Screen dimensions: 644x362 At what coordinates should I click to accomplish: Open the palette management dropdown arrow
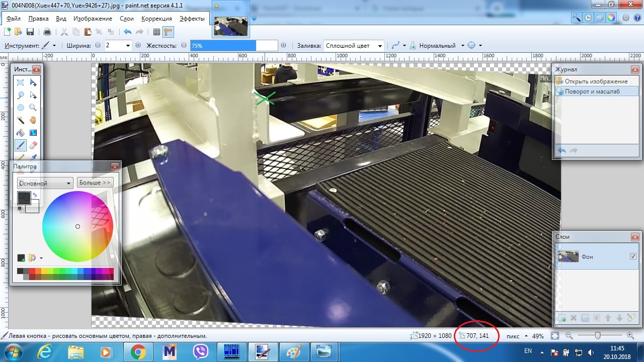(41, 258)
